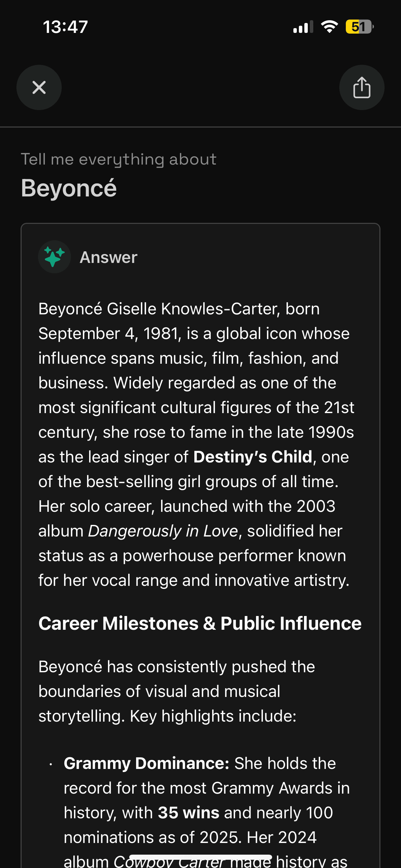Image resolution: width=401 pixels, height=868 pixels.
Task: Tap the Wi-Fi status icon
Action: point(329,27)
